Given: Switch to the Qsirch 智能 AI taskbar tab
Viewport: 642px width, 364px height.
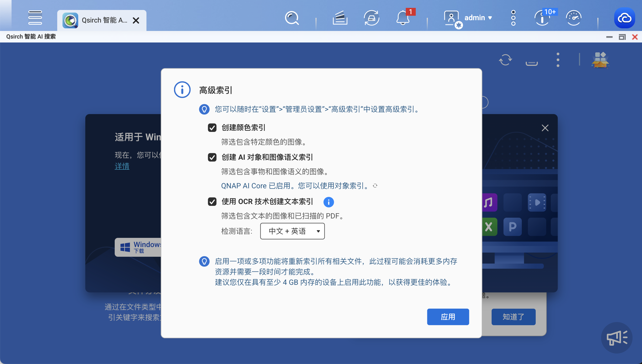Looking at the screenshot, I should point(102,20).
